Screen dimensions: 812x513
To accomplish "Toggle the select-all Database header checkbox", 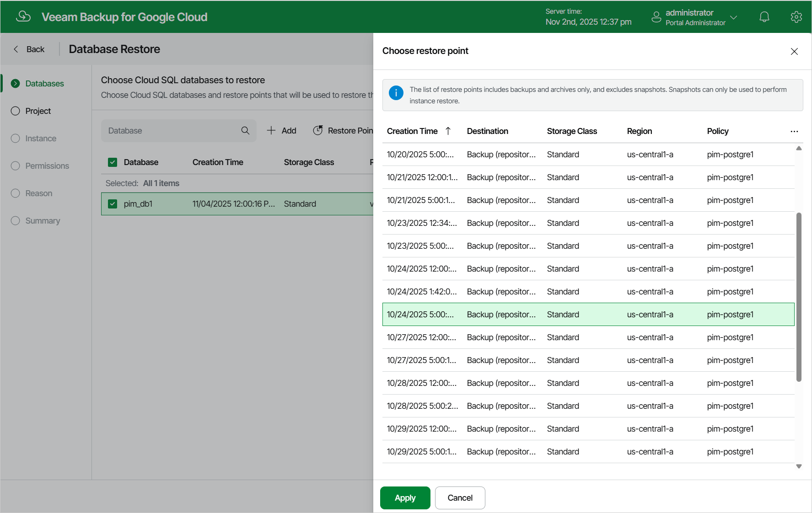I will [x=113, y=162].
